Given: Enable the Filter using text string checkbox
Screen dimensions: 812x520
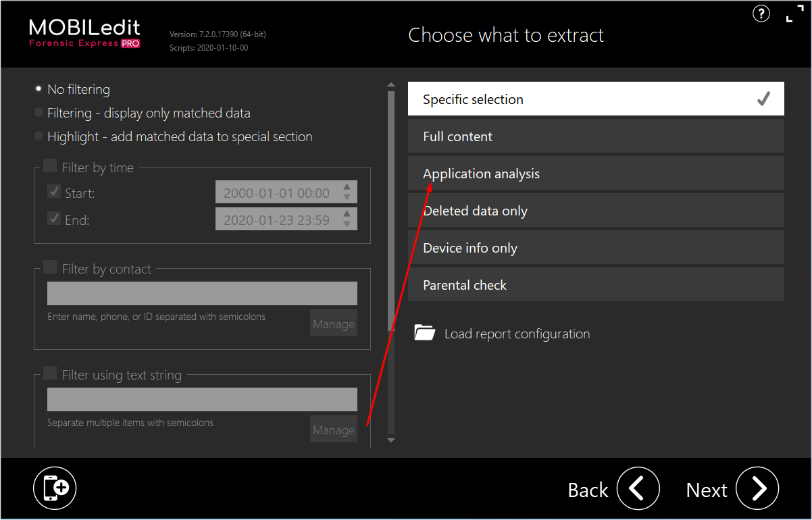Looking at the screenshot, I should (50, 373).
